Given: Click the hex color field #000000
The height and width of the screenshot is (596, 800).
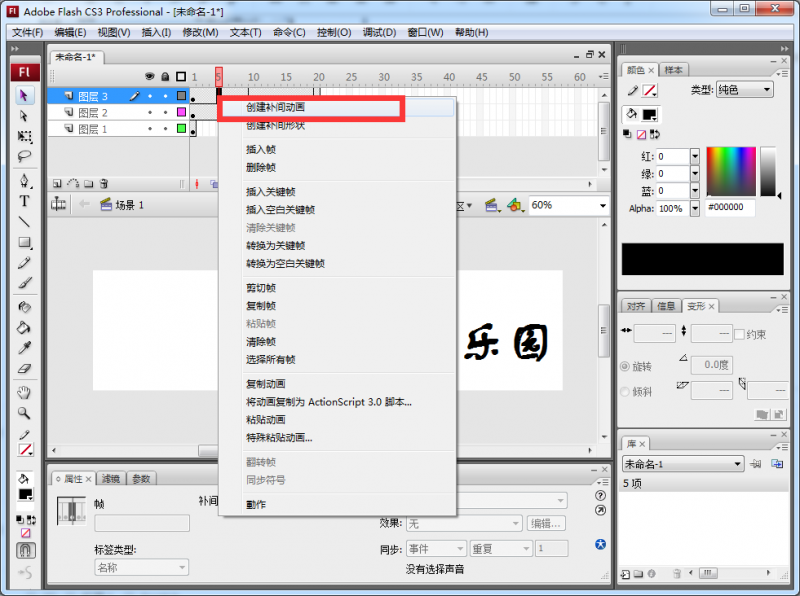Looking at the screenshot, I should pos(730,207).
